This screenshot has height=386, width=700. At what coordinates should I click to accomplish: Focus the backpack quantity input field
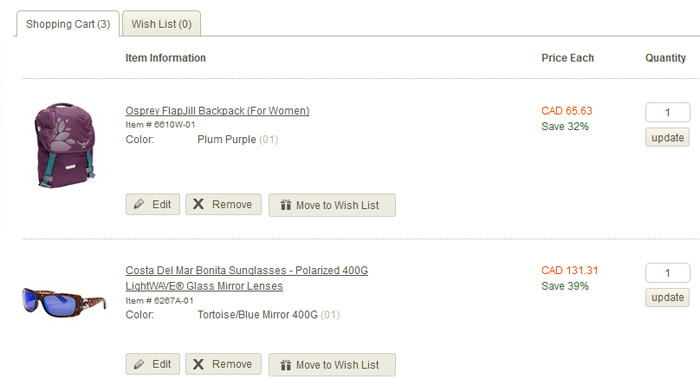click(x=667, y=112)
